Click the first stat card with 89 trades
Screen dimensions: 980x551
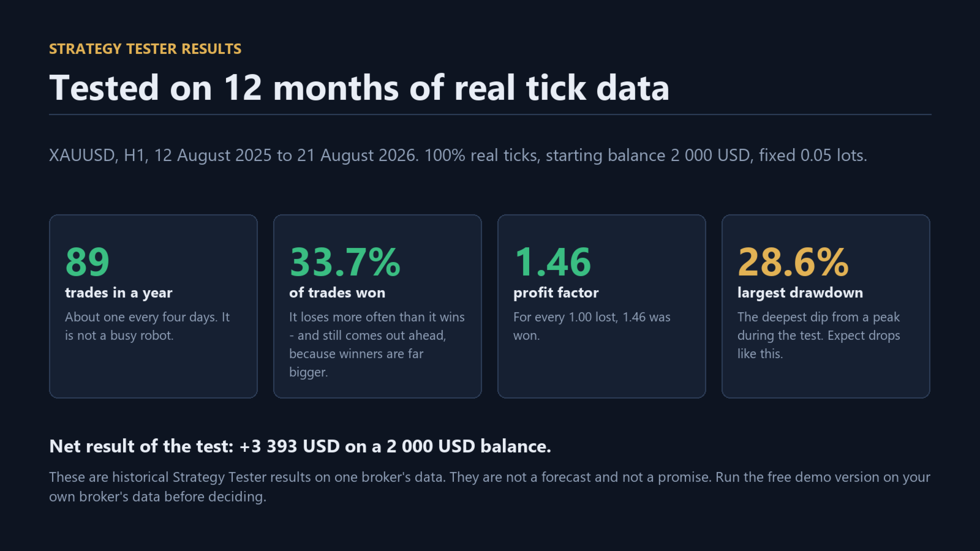tap(153, 306)
